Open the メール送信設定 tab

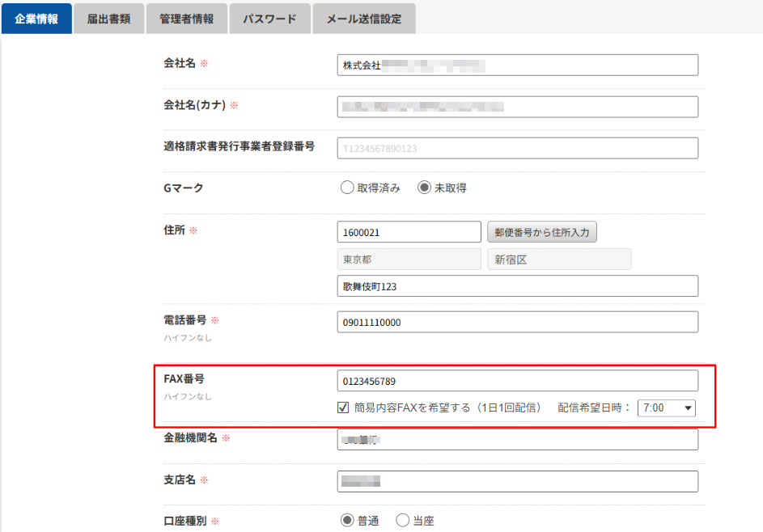click(x=363, y=19)
